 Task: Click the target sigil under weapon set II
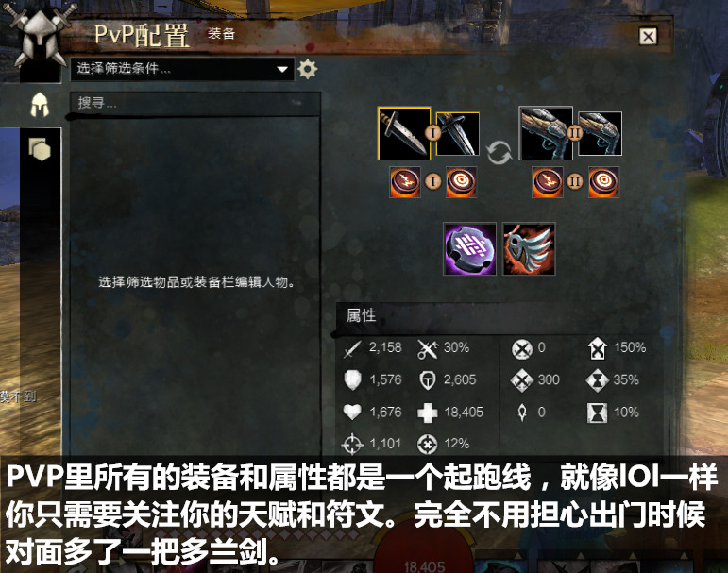pos(603,181)
